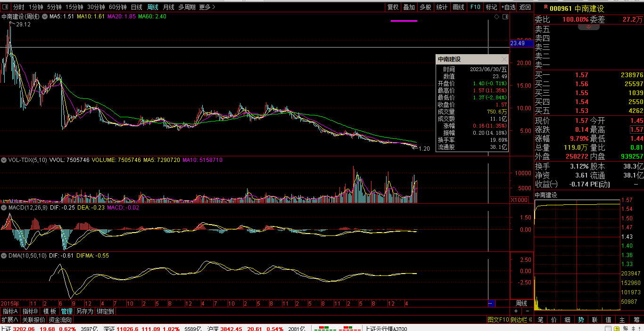Screen dimensions: 644x331
Task: Switch to 月线 monthly chart
Action: (168, 7)
